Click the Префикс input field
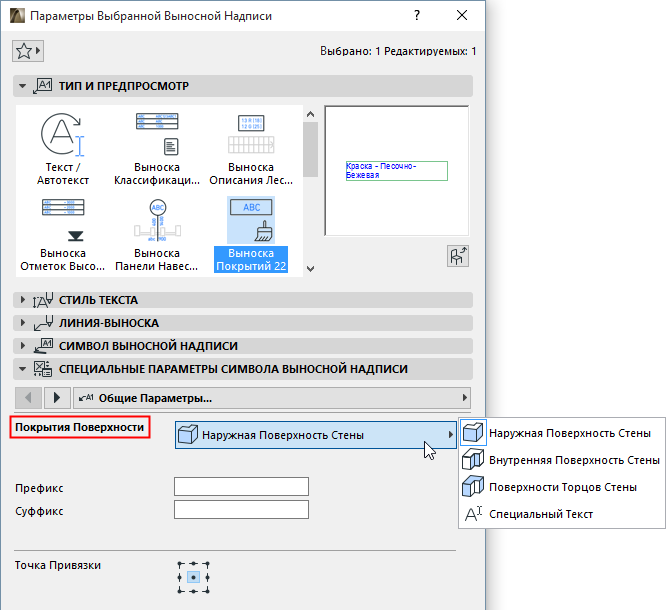Viewport: 667px width, 610px height. click(241, 487)
